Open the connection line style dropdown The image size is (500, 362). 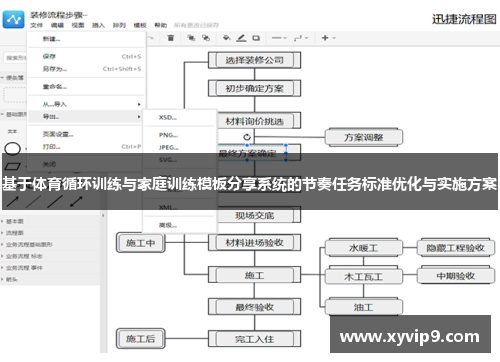coord(279,38)
